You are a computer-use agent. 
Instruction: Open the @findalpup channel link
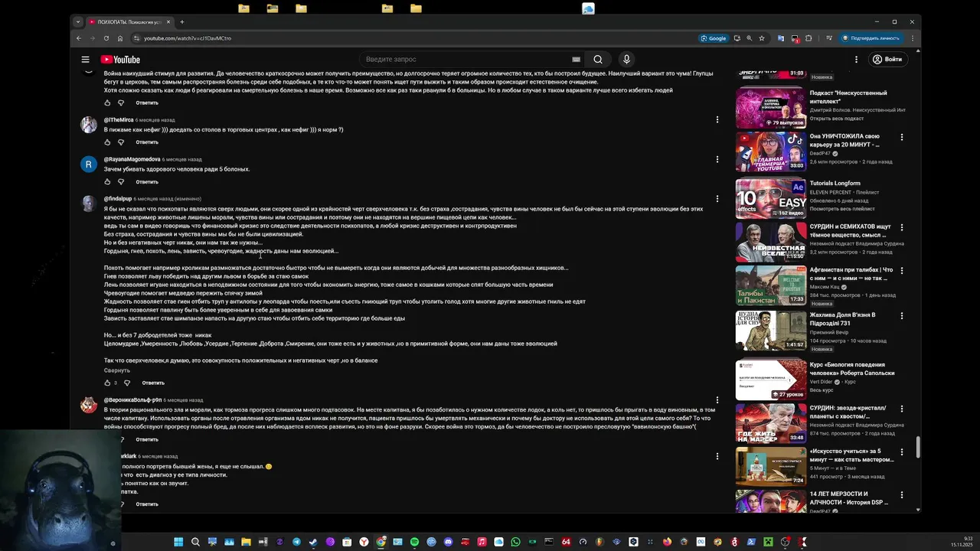pyautogui.click(x=118, y=198)
